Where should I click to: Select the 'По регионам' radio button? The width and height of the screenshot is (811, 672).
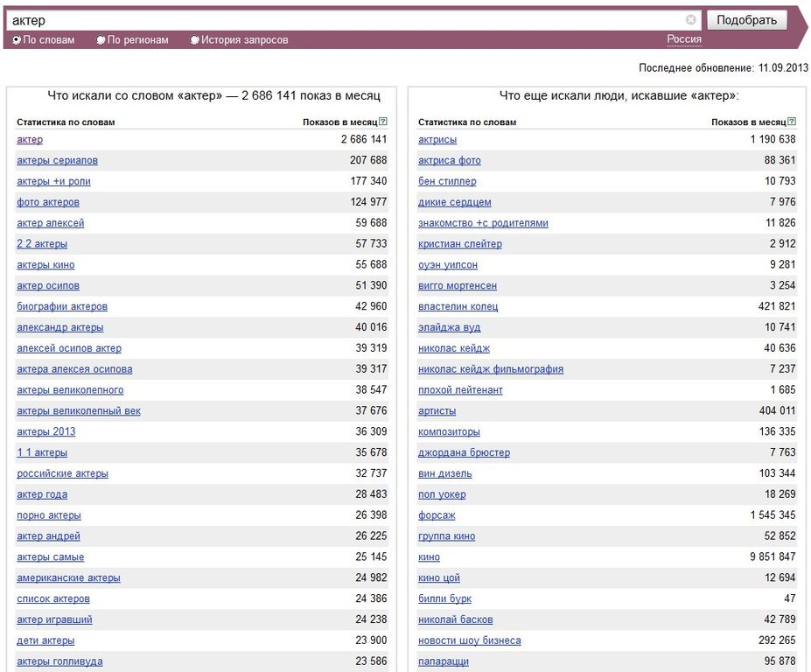coord(101,40)
